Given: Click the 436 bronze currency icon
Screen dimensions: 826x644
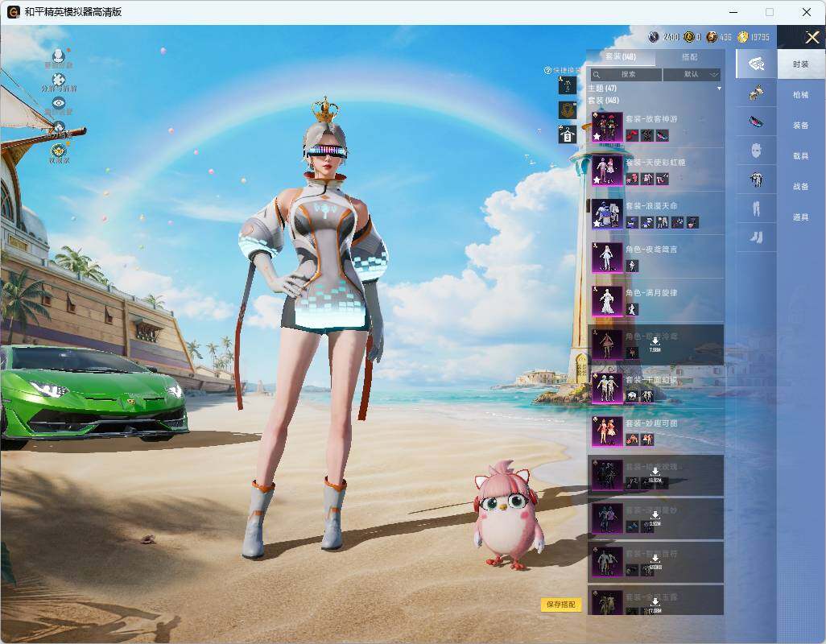Looking at the screenshot, I should (712, 37).
